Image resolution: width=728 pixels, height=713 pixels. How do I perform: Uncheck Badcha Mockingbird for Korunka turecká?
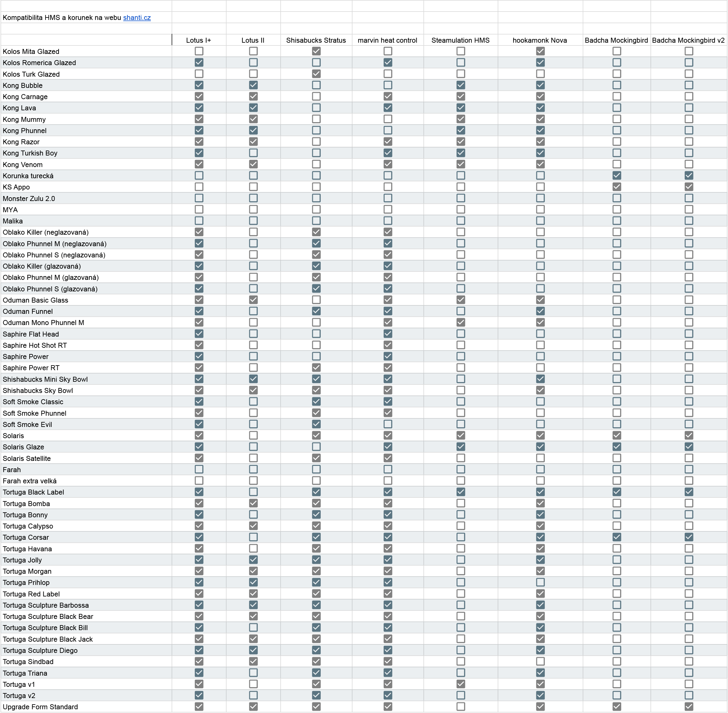[616, 175]
